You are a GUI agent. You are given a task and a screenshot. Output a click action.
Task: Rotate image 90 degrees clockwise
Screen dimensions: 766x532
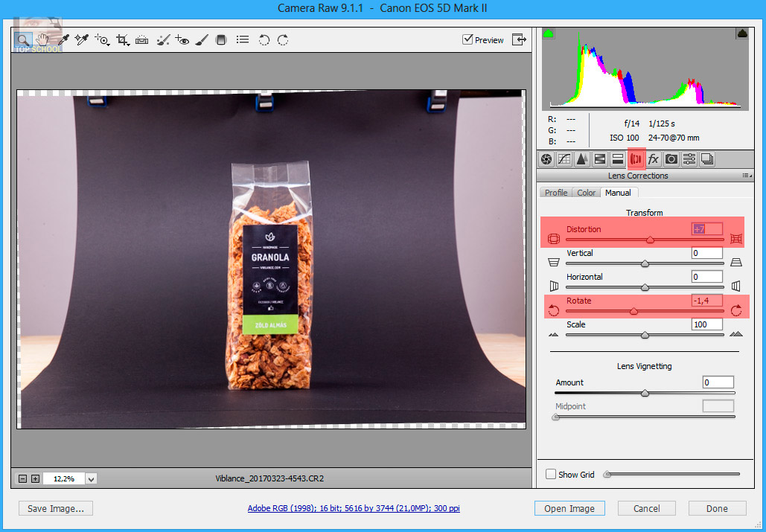point(283,40)
